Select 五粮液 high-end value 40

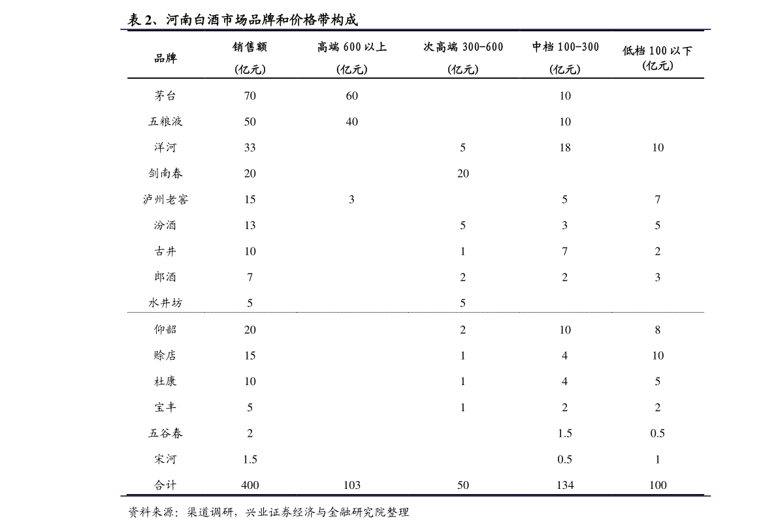tap(352, 121)
